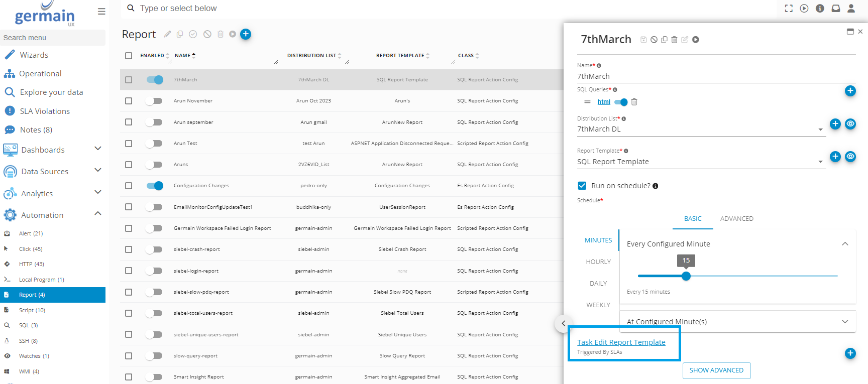Open user profile icon in top bar
The height and width of the screenshot is (384, 868).
[x=851, y=9]
